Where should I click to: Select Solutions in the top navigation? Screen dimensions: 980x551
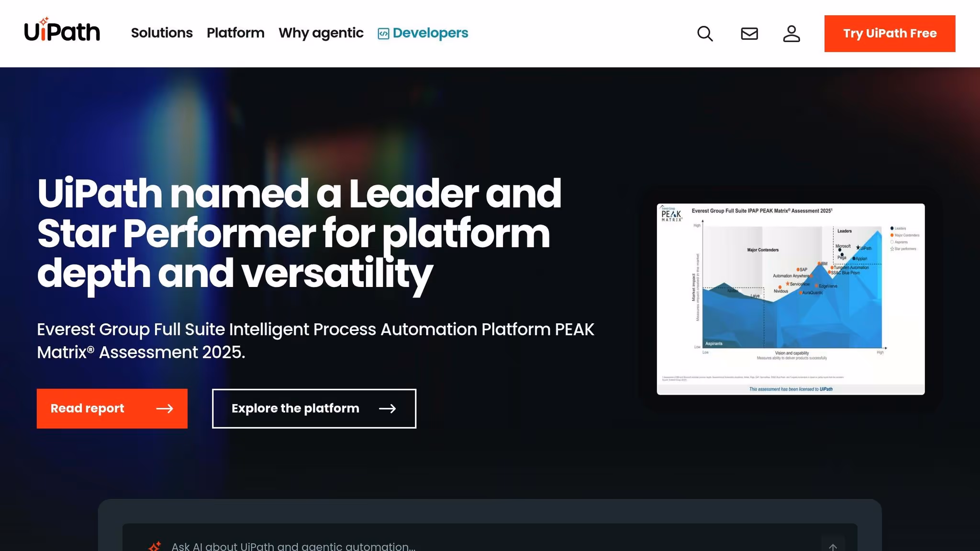[x=161, y=33]
